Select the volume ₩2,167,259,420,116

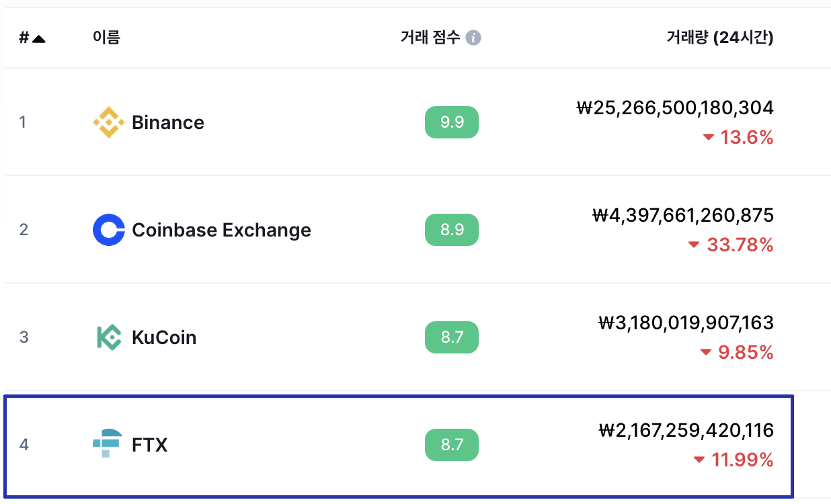click(x=686, y=430)
